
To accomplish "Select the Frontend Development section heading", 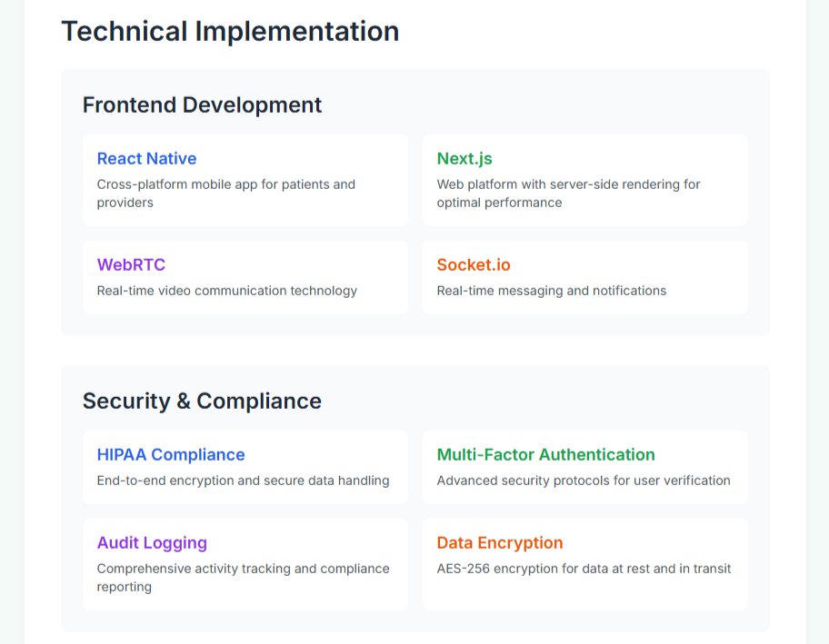I will click(x=202, y=105).
